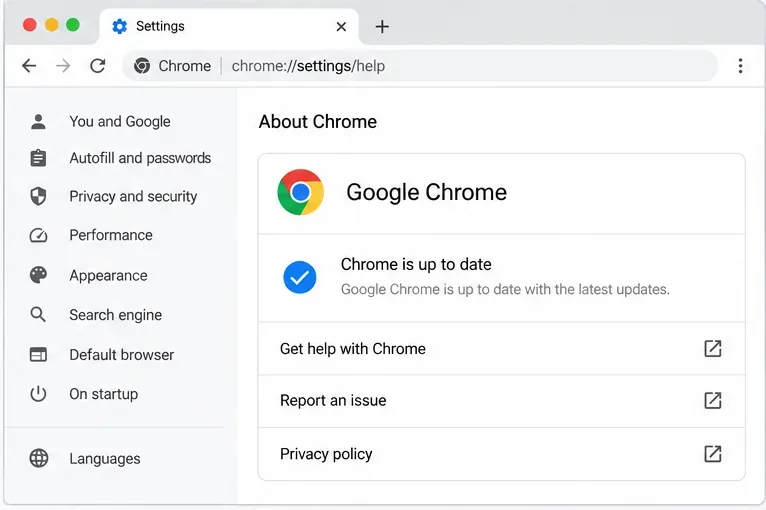Close the Settings tab
Screen dimensions: 766x510
tap(341, 26)
